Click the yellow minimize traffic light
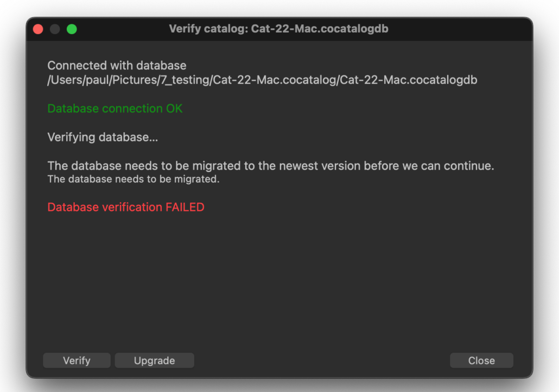The height and width of the screenshot is (392, 559). click(x=55, y=29)
